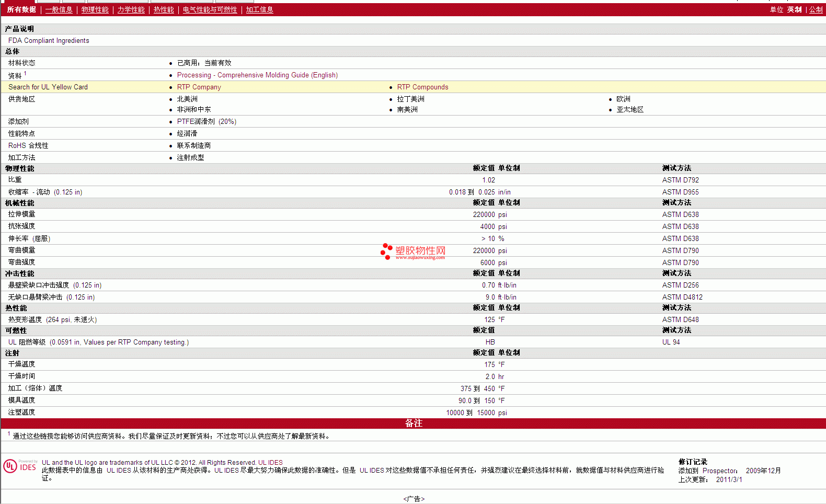Viewport: 826px width, 504px height.
Task: Click the 上次更新 date 2011/3/1
Action: click(729, 480)
